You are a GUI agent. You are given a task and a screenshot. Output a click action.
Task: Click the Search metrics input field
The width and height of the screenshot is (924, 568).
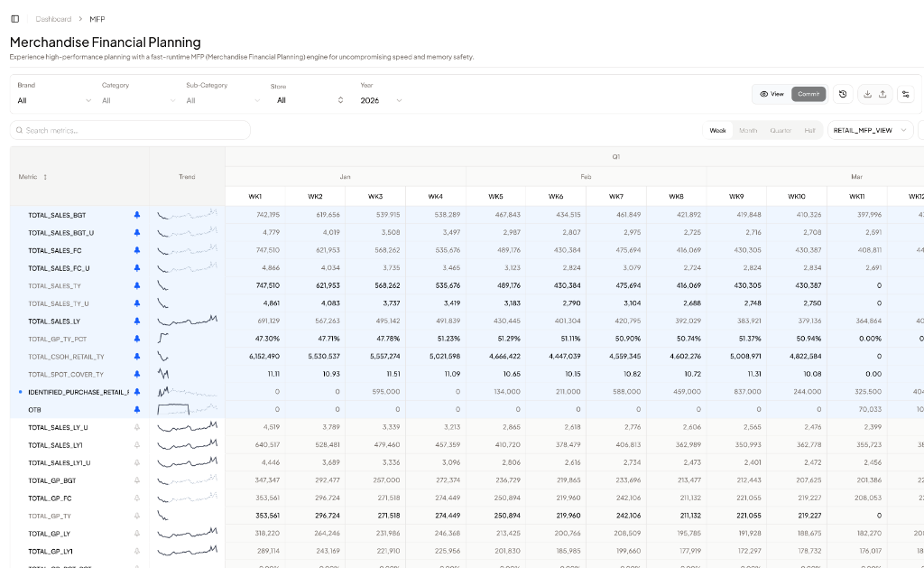(130, 130)
